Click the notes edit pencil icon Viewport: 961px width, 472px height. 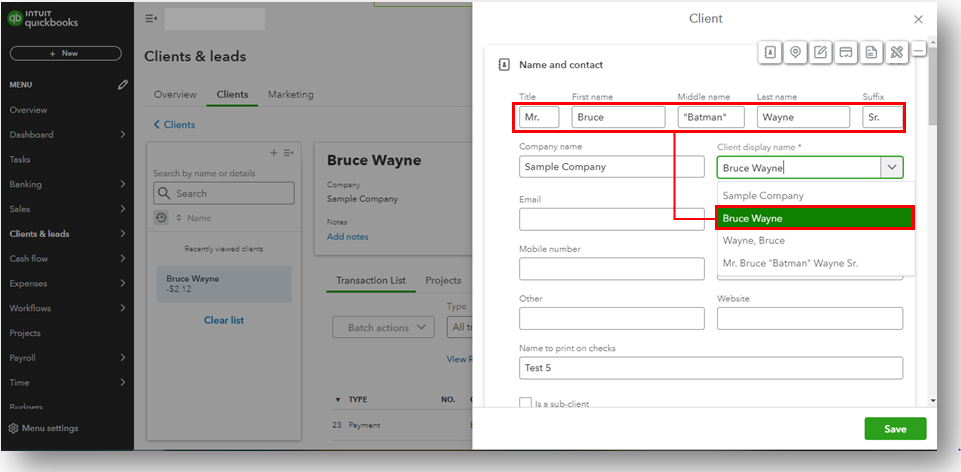821,52
